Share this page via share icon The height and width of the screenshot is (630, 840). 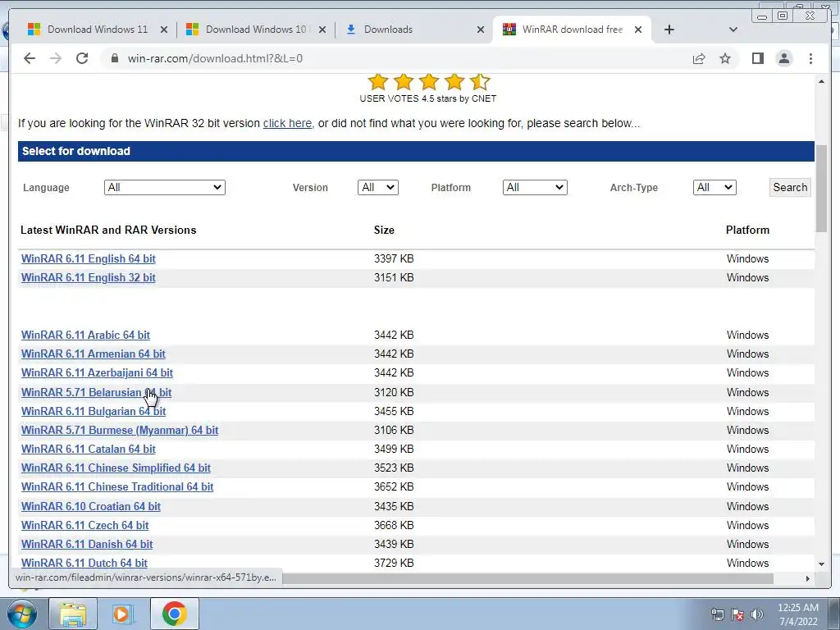click(699, 58)
